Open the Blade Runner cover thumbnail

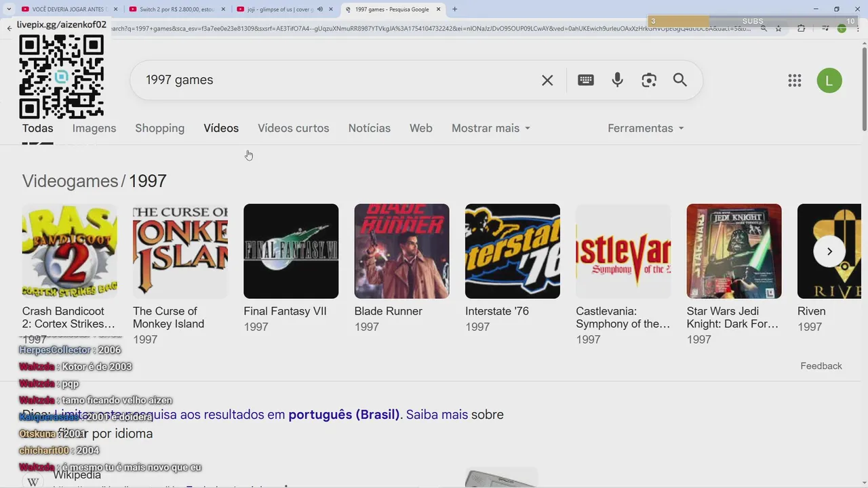click(x=401, y=251)
